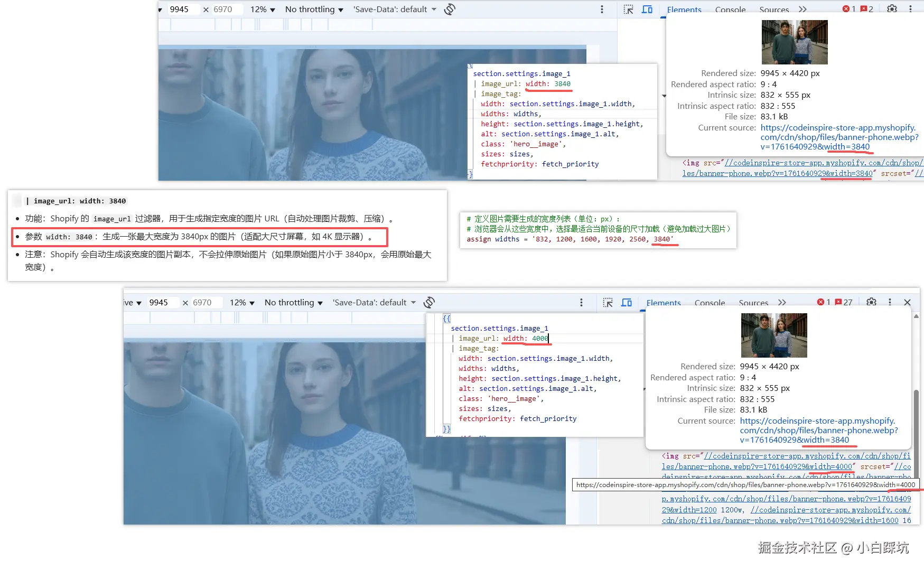Open No throttling dropdown in top DevTools
The width and height of the screenshot is (924, 570).
(314, 9)
